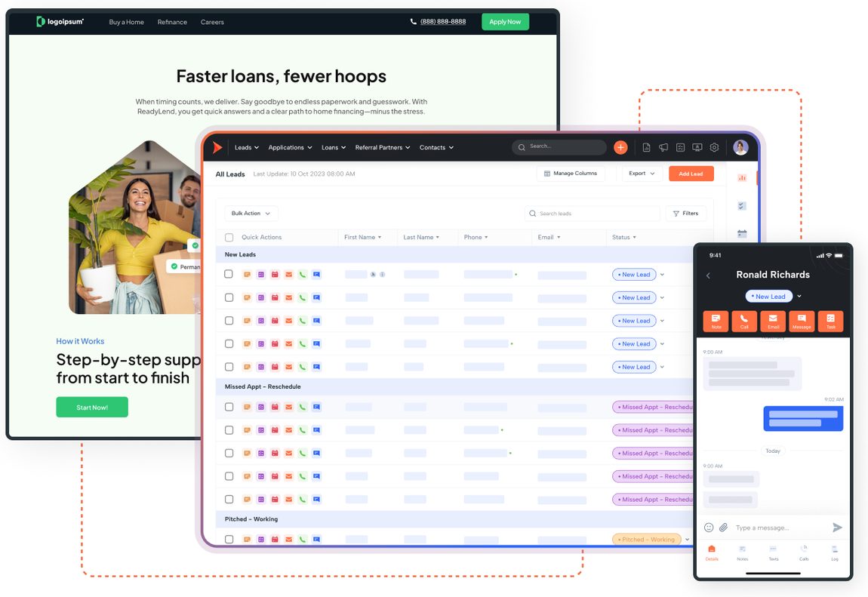Click the checklist tasks icon in CRM navbar
The width and height of the screenshot is (868, 597).
point(680,147)
